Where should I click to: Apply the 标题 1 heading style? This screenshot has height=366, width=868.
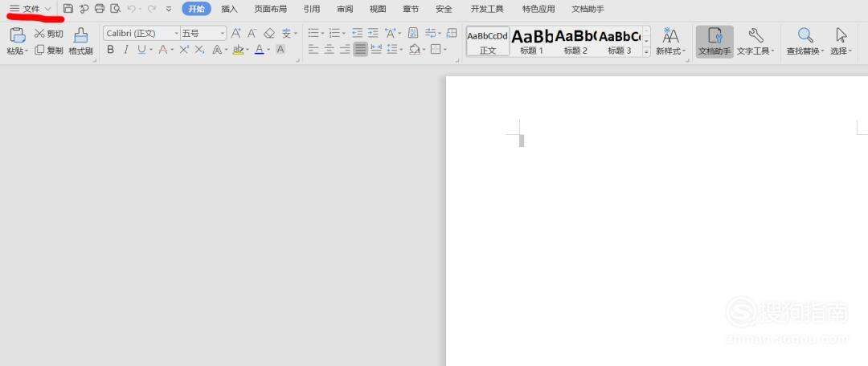coord(531,41)
